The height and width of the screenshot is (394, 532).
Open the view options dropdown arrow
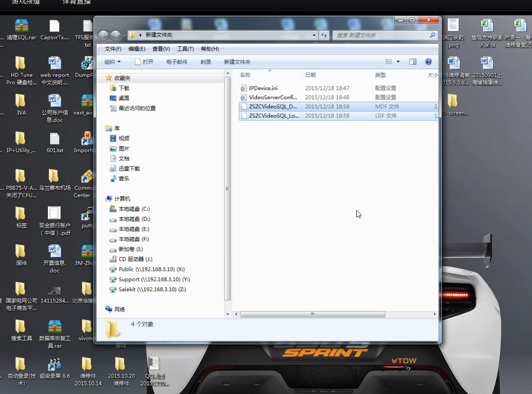pyautogui.click(x=398, y=62)
